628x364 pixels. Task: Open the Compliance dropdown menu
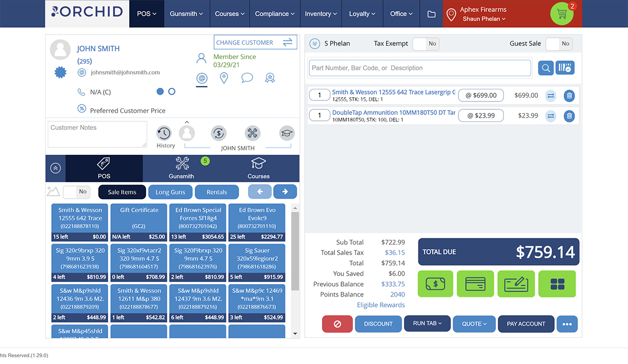point(275,14)
